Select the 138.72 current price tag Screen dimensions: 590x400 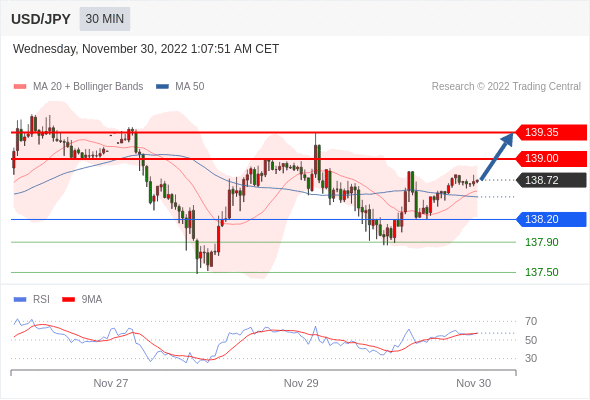pos(550,180)
